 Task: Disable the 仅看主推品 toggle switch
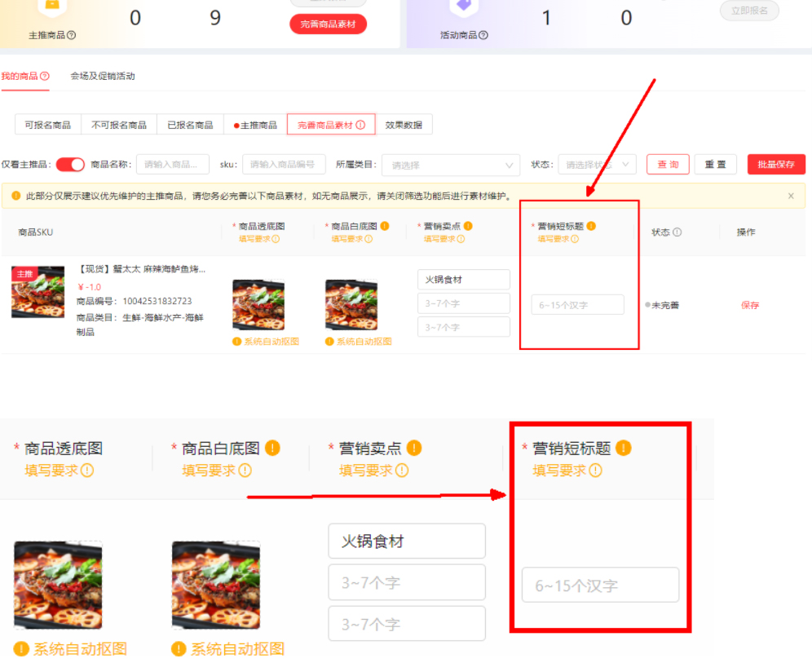tap(71, 164)
